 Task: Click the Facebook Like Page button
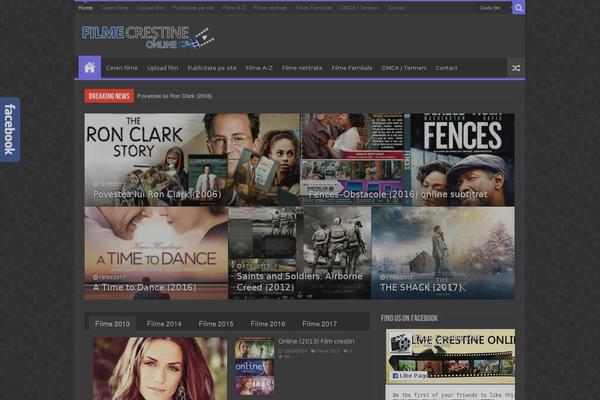tap(410, 376)
